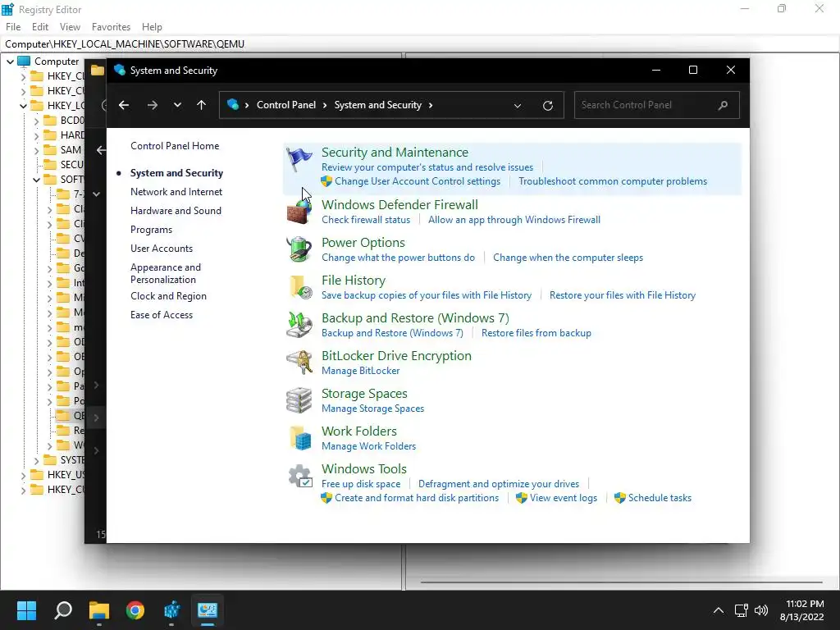
Task: Click the Registry Editor address path bar
Action: 420,44
